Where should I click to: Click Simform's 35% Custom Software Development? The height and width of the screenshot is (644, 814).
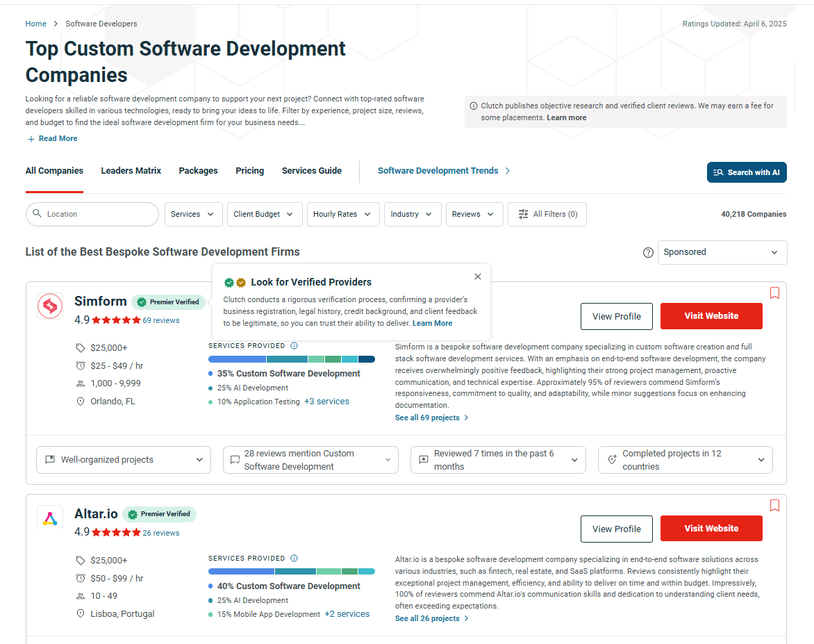pyautogui.click(x=289, y=374)
